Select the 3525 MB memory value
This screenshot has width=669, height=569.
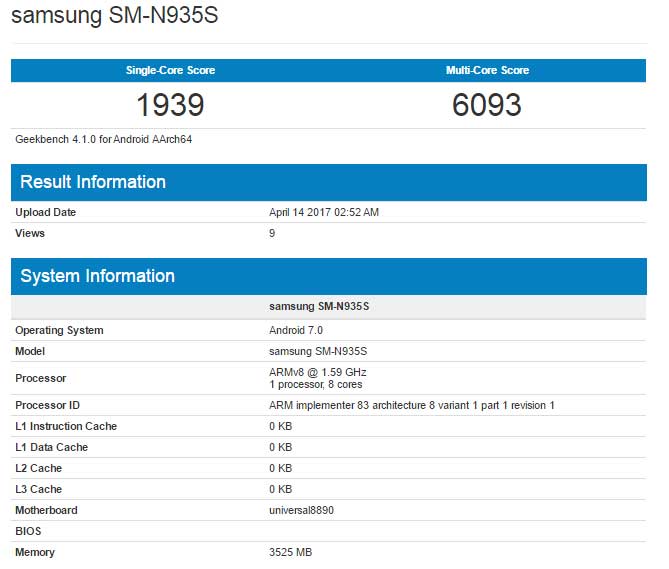pyautogui.click(x=291, y=552)
